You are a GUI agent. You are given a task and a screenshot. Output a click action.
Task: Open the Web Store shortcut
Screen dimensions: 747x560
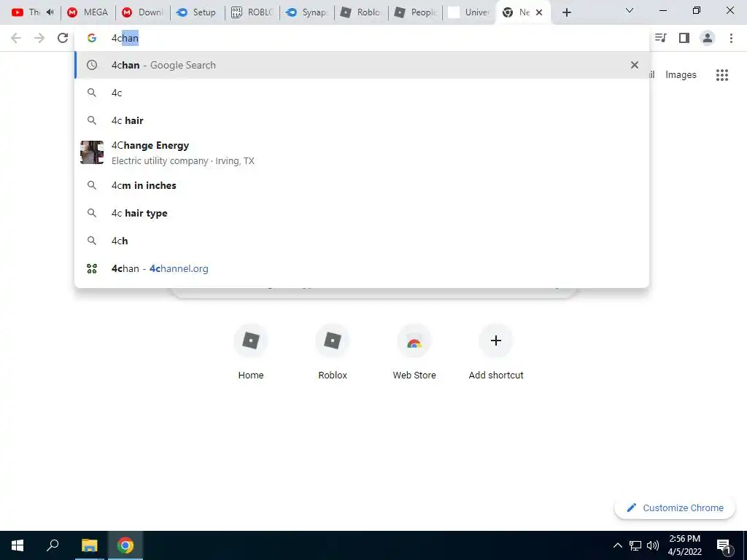click(x=414, y=351)
